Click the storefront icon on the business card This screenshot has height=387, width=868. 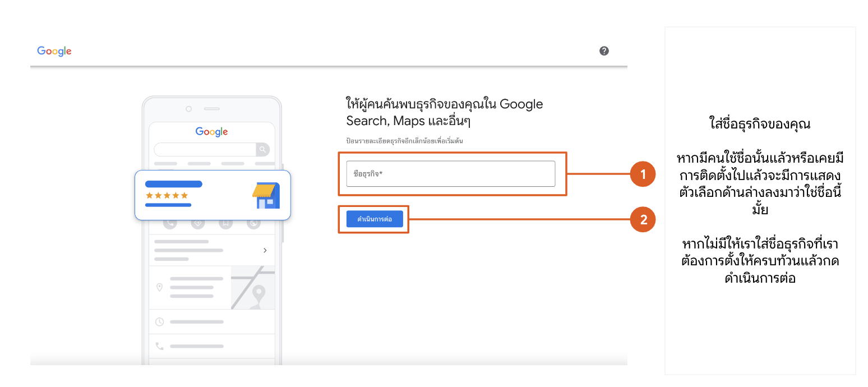[x=266, y=196]
